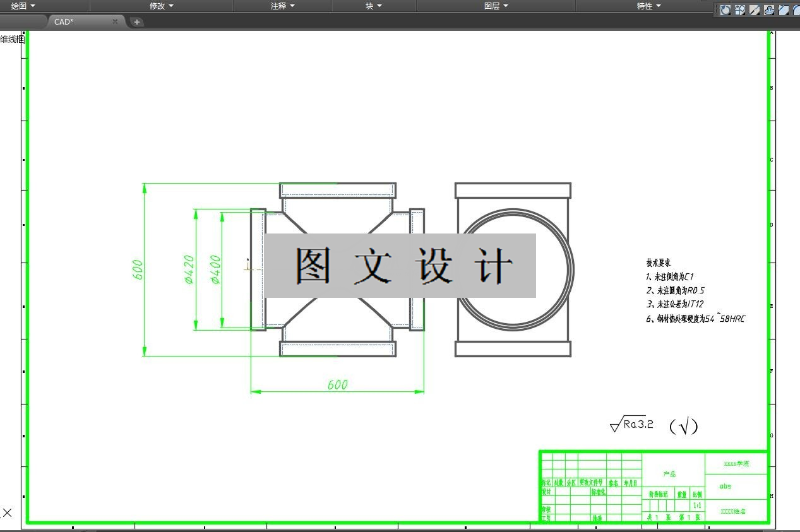The height and width of the screenshot is (532, 800).
Task: Click the heat treatment note 54~58HRC
Action: [695, 318]
